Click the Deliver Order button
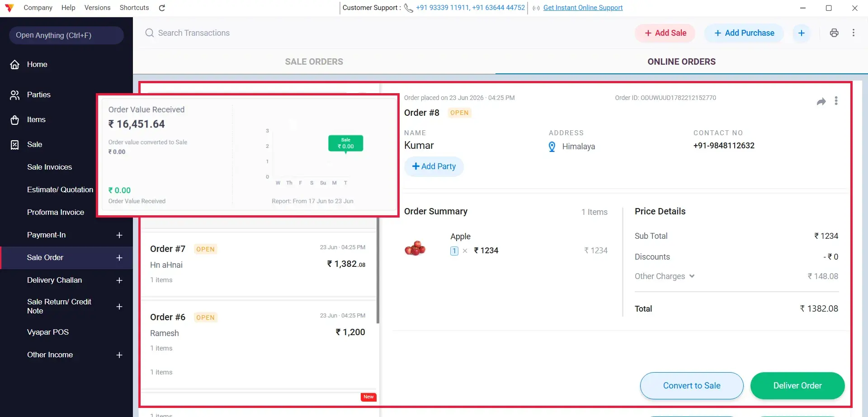This screenshot has height=417, width=868. click(797, 386)
